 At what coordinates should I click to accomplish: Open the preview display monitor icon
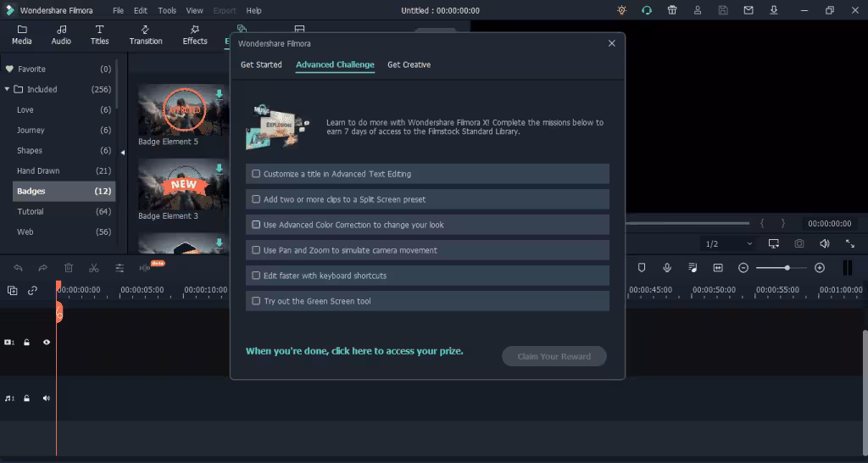774,243
